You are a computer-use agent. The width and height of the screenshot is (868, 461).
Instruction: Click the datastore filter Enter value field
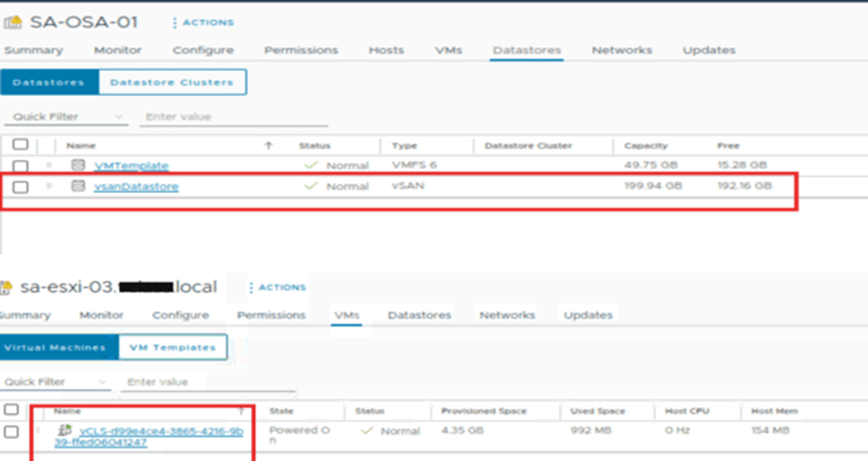pyautogui.click(x=234, y=117)
